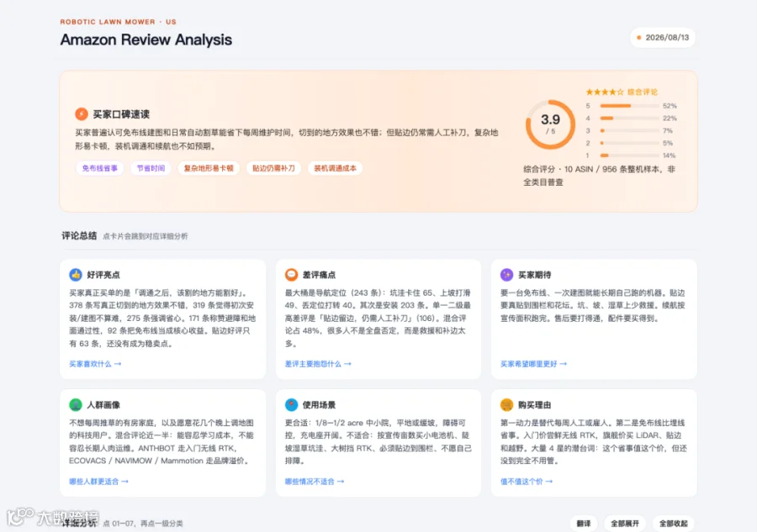
Task: Click the thumbs-up icon on 好评亮点 card
Action: (x=76, y=275)
